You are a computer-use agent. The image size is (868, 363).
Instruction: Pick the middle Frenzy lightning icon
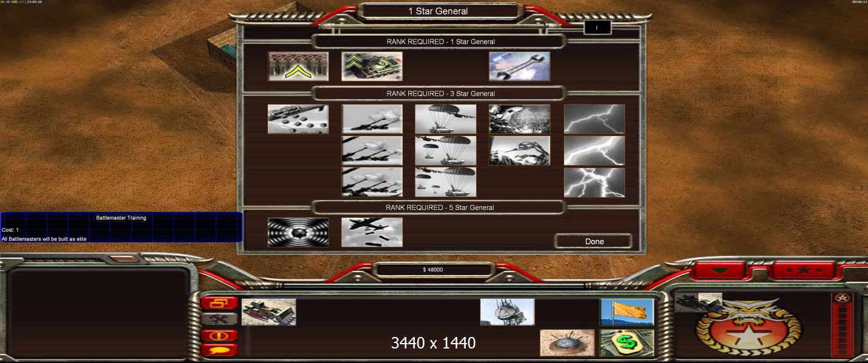[594, 150]
